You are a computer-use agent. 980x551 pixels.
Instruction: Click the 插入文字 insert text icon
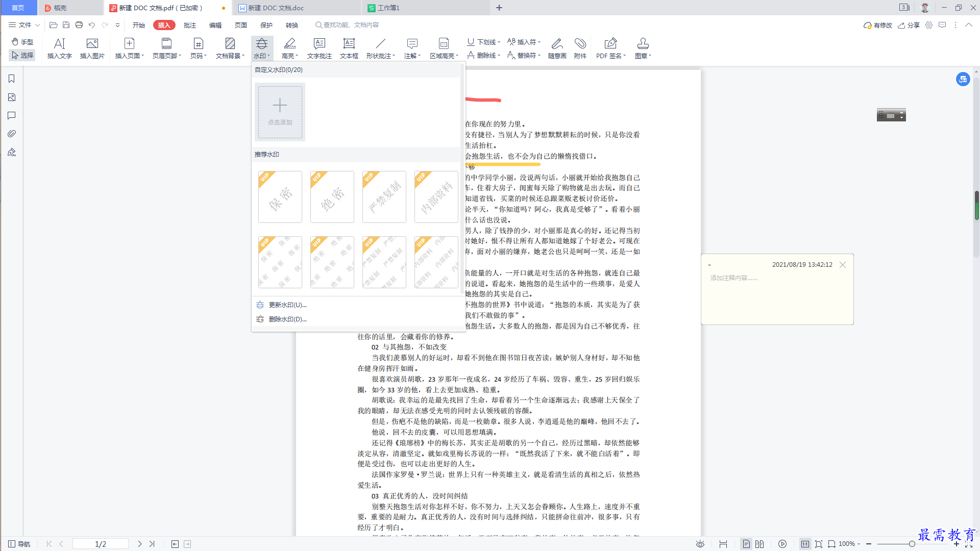click(60, 48)
